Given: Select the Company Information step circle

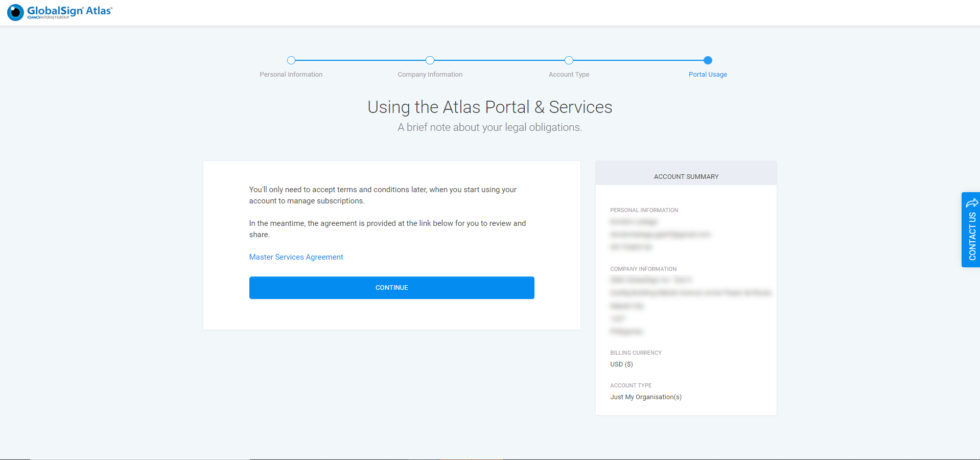Looking at the screenshot, I should click(430, 60).
